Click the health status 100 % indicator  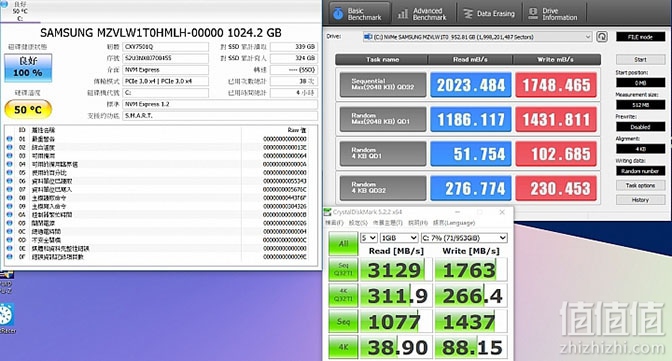click(28, 68)
